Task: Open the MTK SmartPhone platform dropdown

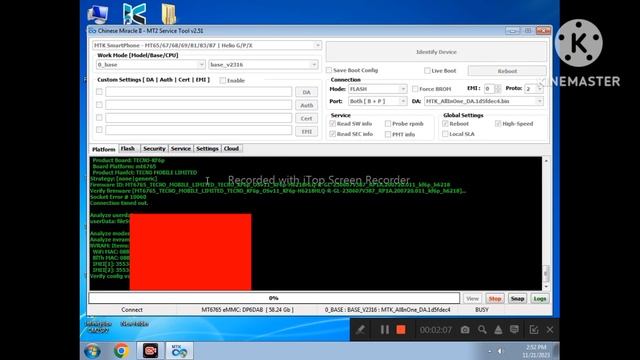Action: [x=207, y=45]
